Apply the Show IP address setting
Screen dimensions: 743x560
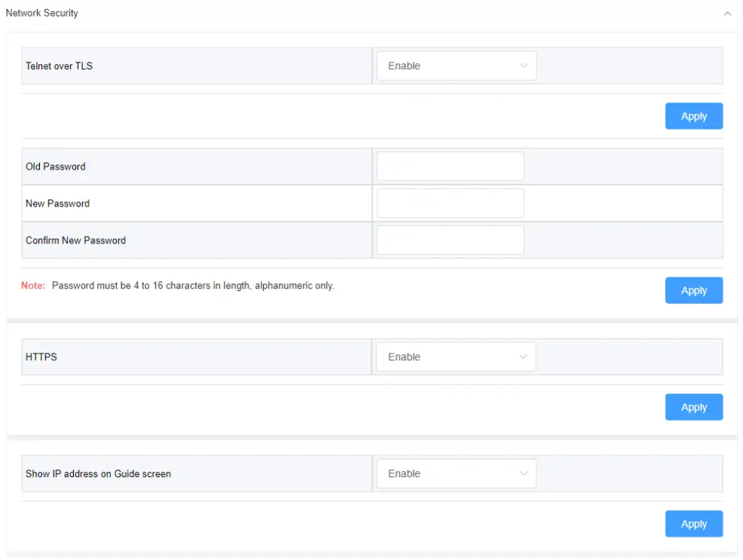coord(693,524)
